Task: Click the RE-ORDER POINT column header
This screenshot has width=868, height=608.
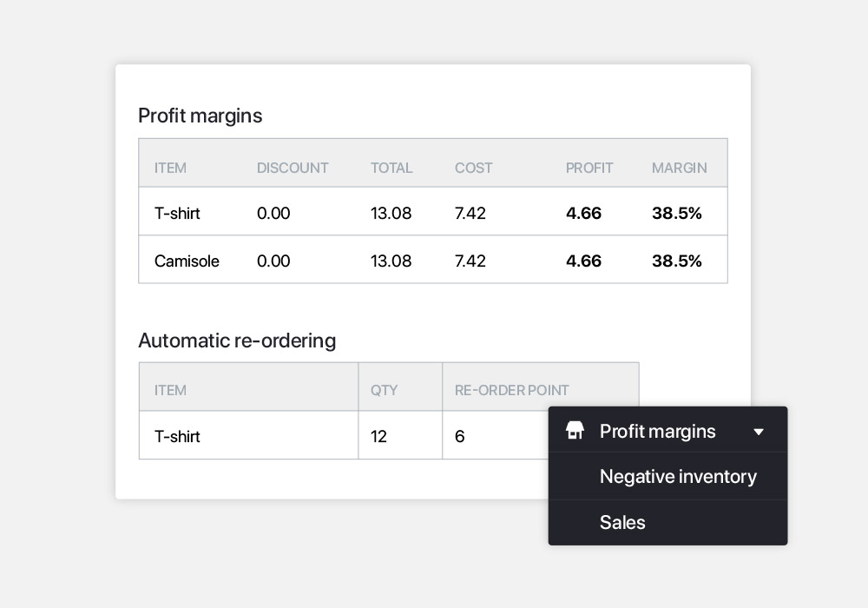Action: click(x=511, y=390)
